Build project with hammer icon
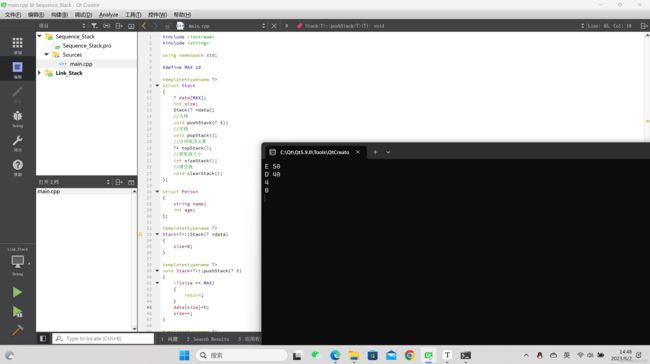Viewport: 650px width, 364px height. [17, 330]
